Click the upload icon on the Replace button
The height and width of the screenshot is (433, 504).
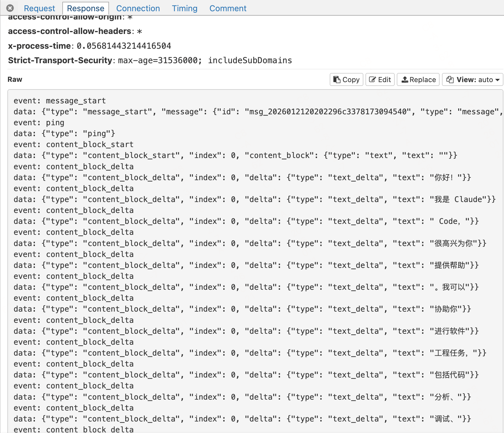tap(405, 79)
